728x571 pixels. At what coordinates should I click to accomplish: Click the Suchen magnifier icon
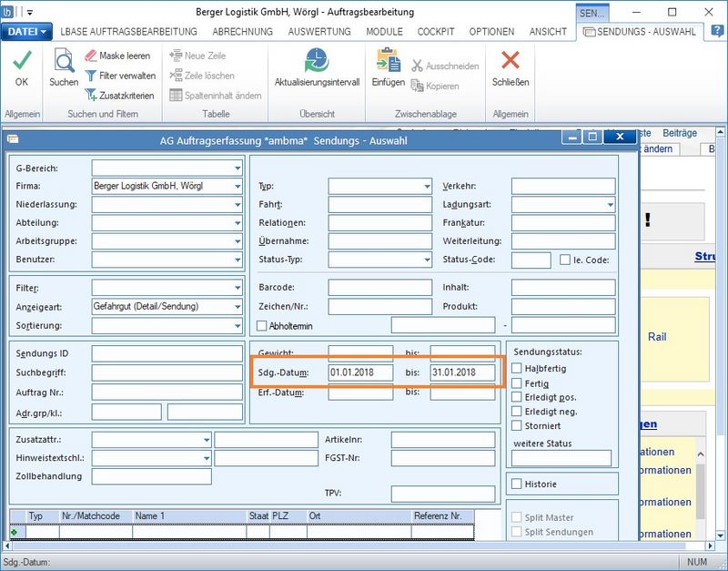tap(64, 60)
